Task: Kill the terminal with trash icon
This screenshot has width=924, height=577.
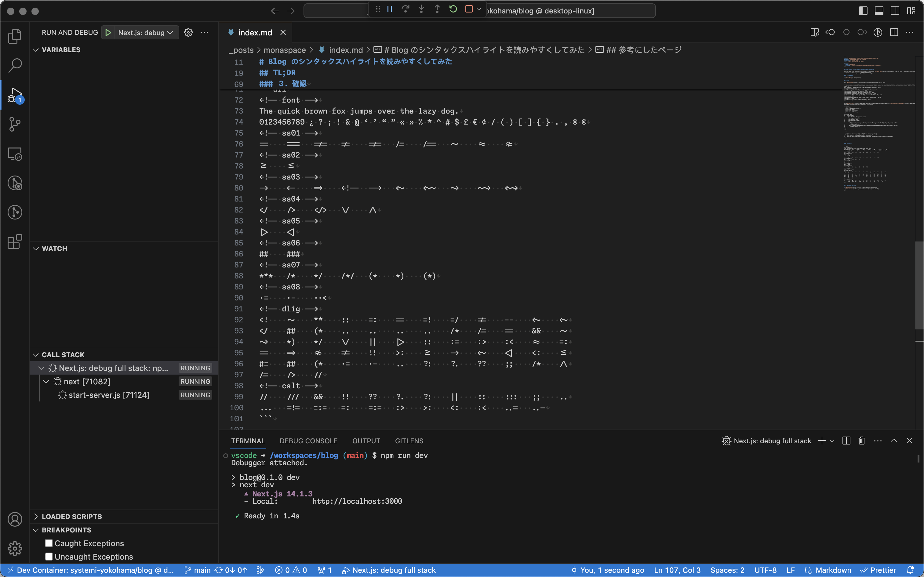Action: tap(861, 441)
